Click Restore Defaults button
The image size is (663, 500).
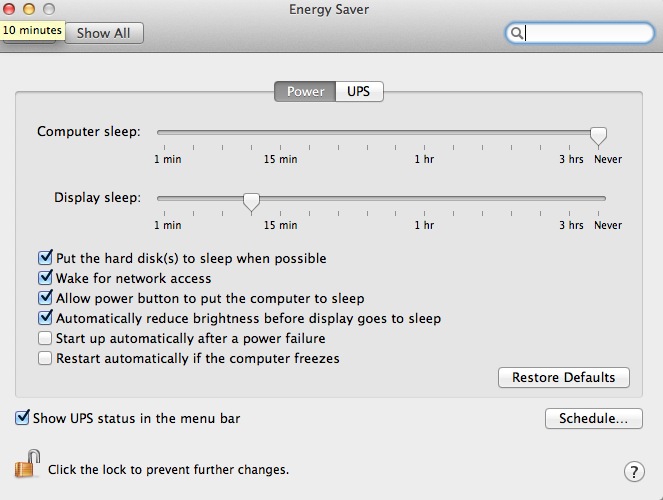coord(564,377)
